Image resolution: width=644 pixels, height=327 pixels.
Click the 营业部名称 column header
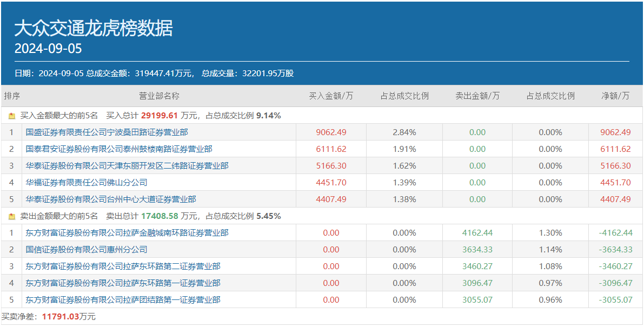coord(159,96)
